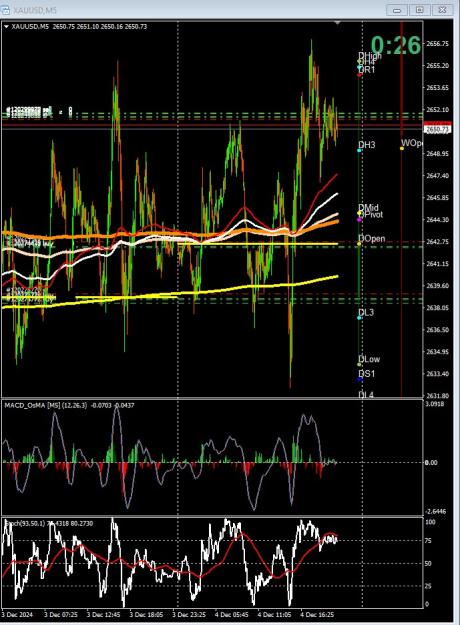Click the chart window icon in title bar
Viewport: 460px width, 625px height.
tap(5, 9)
